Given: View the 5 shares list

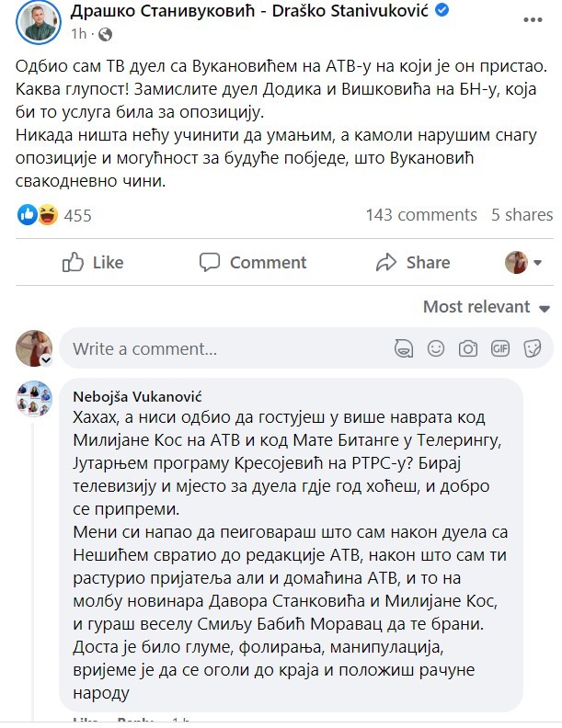Looking at the screenshot, I should (522, 215).
